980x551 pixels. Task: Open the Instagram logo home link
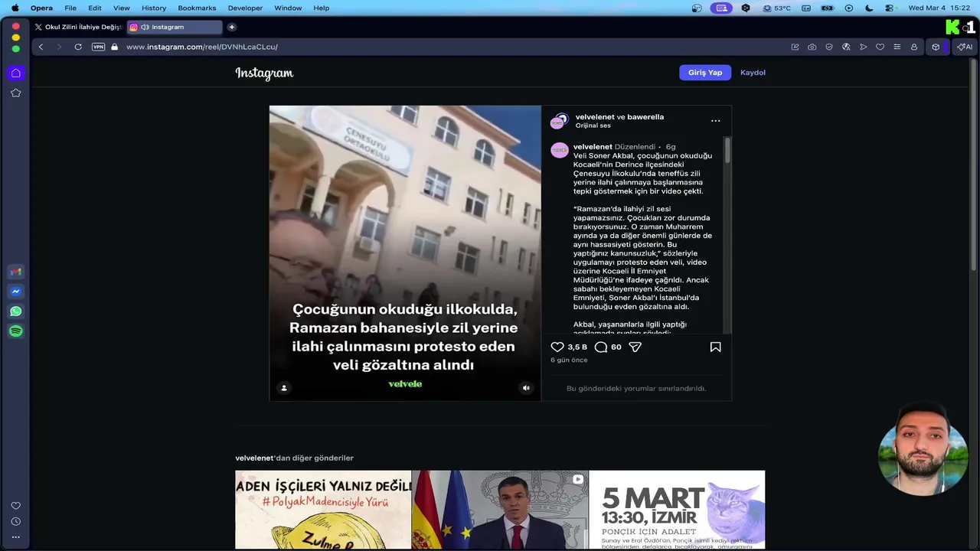[x=264, y=73]
